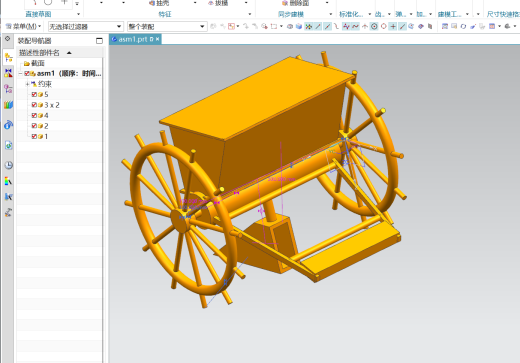520x363 pixels.
Task: Toggle the checkbox for component 3 x 2
Action: tap(34, 105)
